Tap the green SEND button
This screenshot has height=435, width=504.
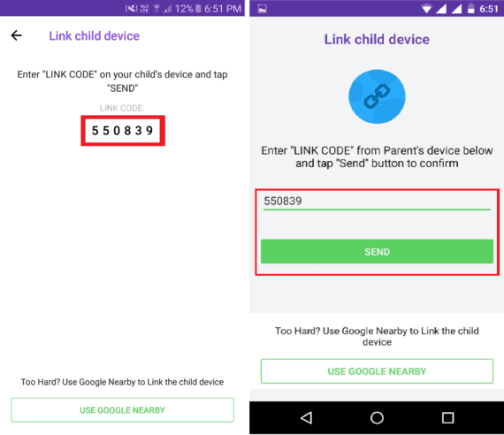pos(377,251)
